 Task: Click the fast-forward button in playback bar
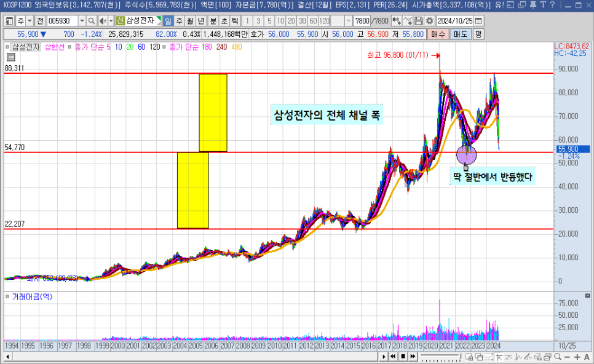413,357
